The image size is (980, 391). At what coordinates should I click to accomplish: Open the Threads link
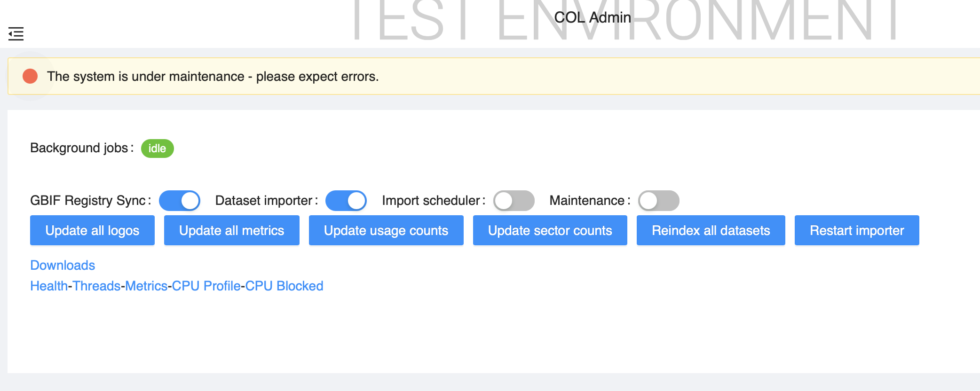coord(96,286)
